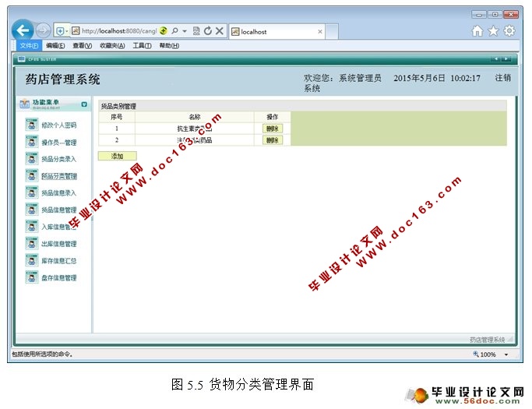Click the browser back arrow button
The height and width of the screenshot is (409, 532).
pyautogui.click(x=23, y=30)
